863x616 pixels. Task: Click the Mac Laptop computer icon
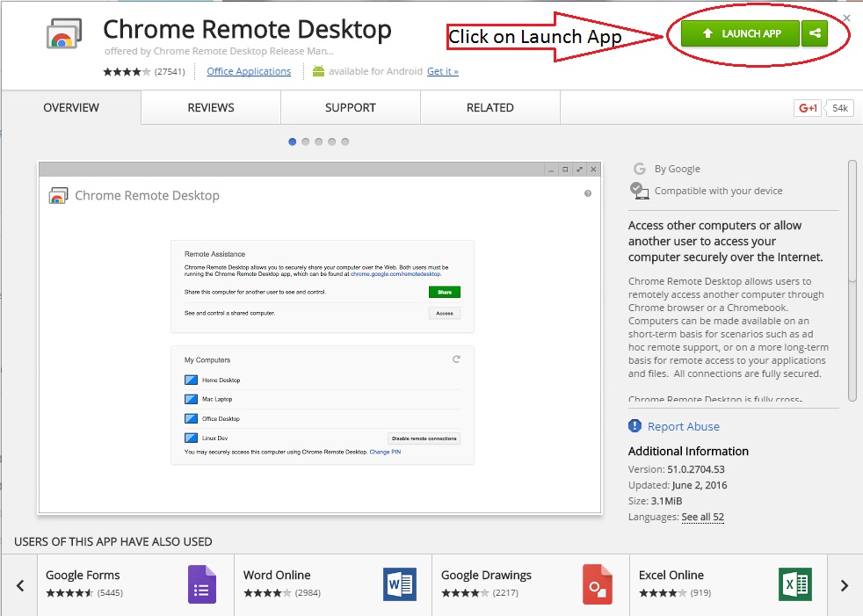tap(191, 399)
